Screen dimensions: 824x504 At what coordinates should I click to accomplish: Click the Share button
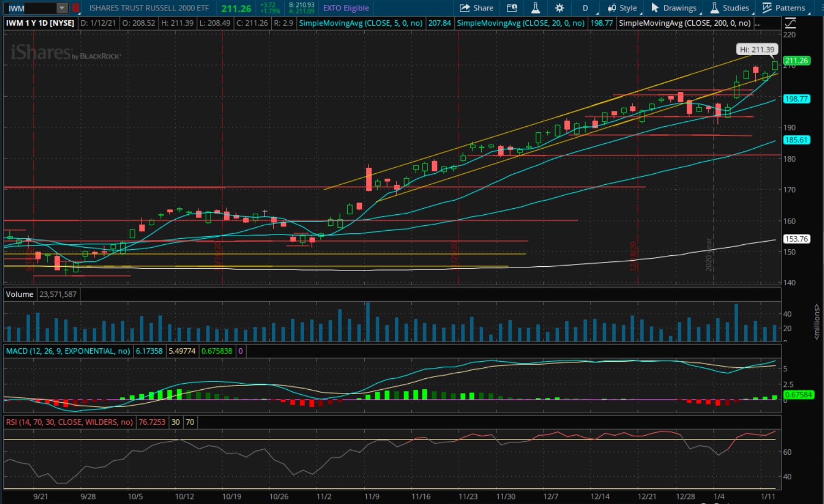click(476, 8)
